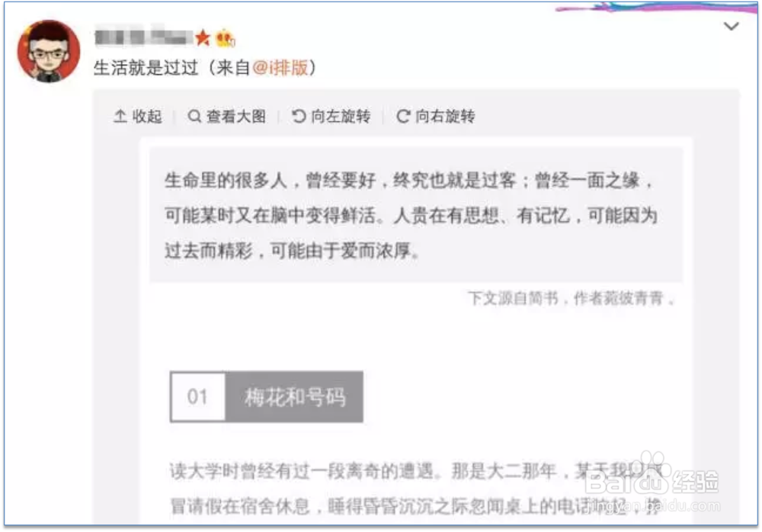762x532 pixels.
Task: Click the red star badge icon
Action: coord(202,37)
